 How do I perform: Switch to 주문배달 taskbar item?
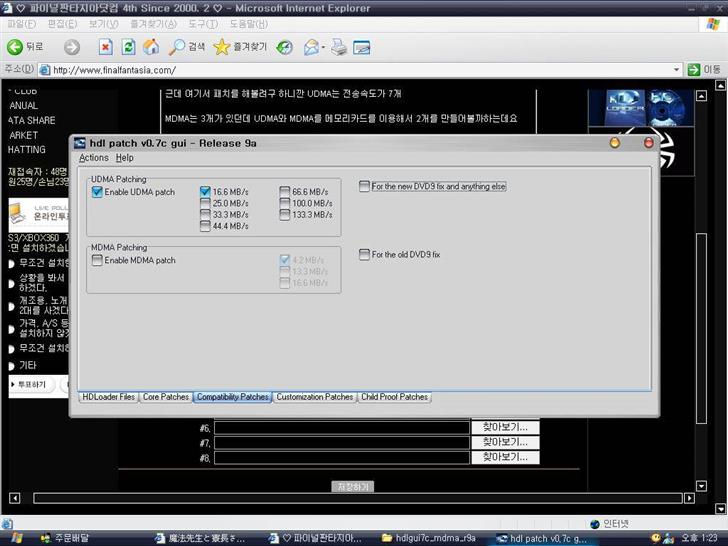click(65, 538)
